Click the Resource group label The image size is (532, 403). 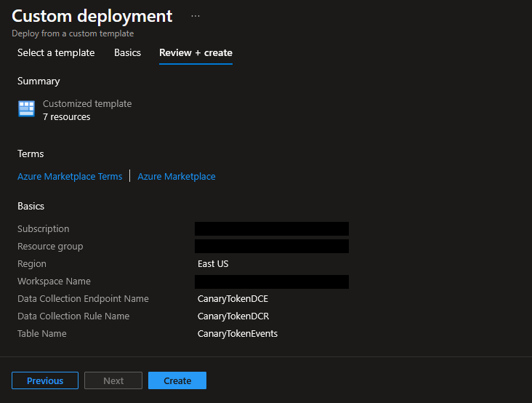[50, 246]
